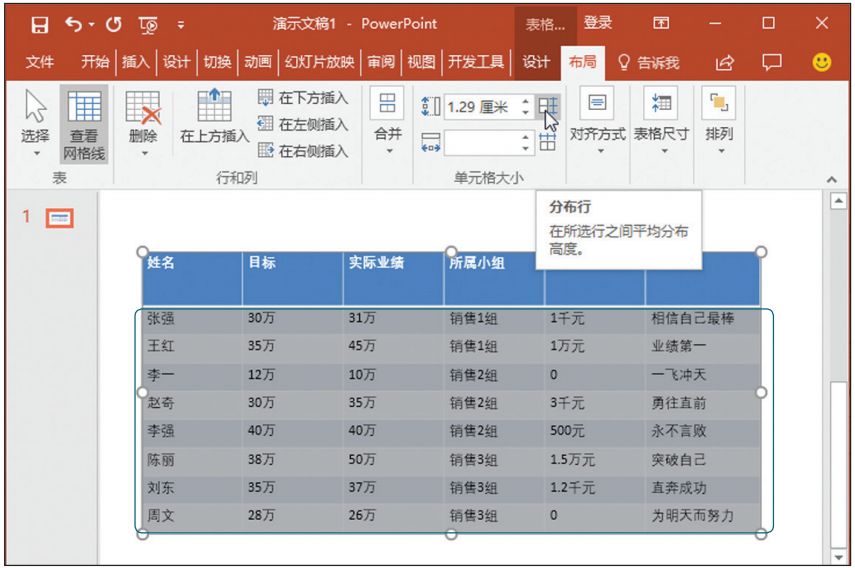Screen dimensions: 855x568
Task: Click the 业绩第一 cell
Action: pyautogui.click(x=702, y=347)
